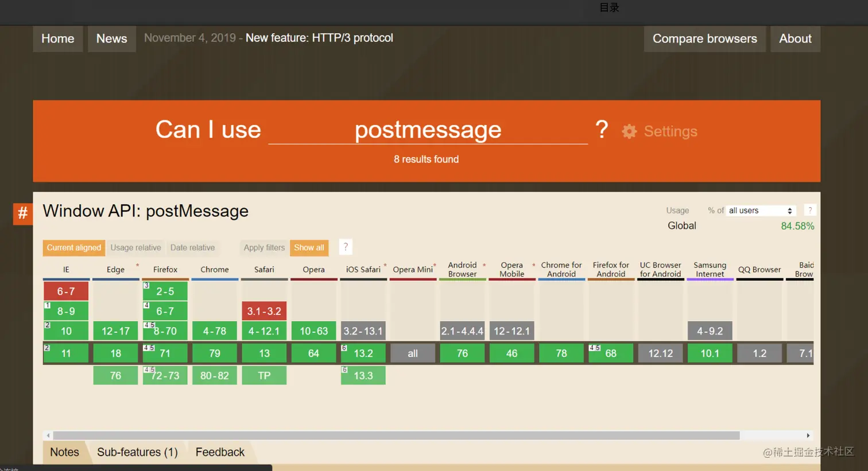
Task: Click the left arrow of the horizontal scrollbar
Action: [48, 435]
